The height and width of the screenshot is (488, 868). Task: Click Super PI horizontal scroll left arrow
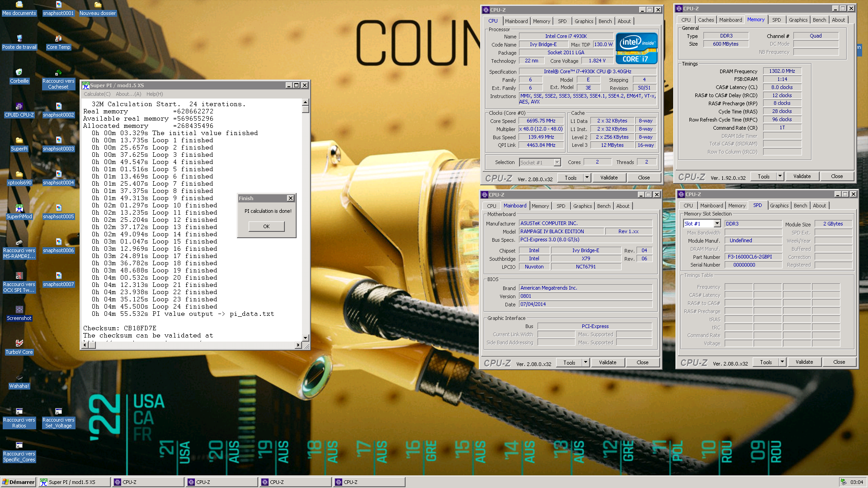(84, 345)
